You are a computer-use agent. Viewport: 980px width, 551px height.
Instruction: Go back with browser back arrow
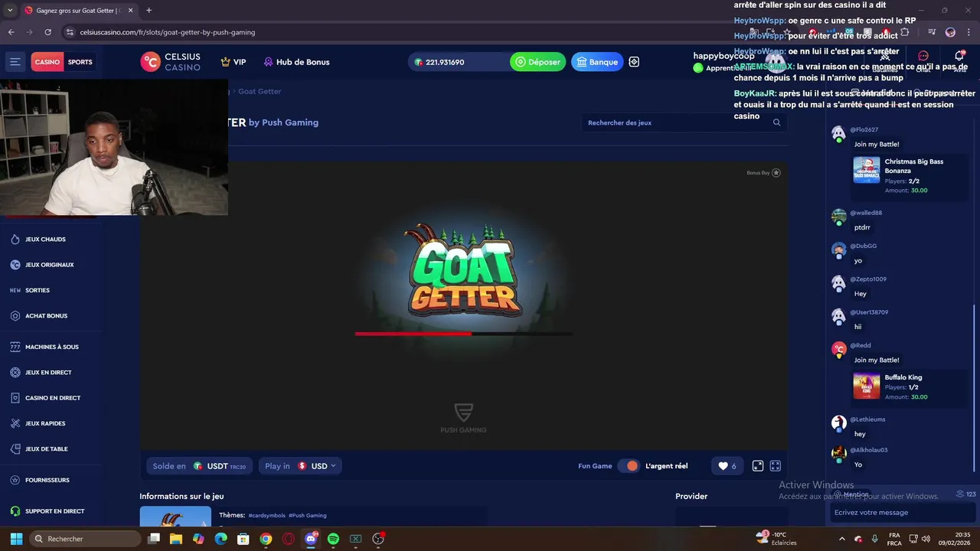[x=11, y=32]
